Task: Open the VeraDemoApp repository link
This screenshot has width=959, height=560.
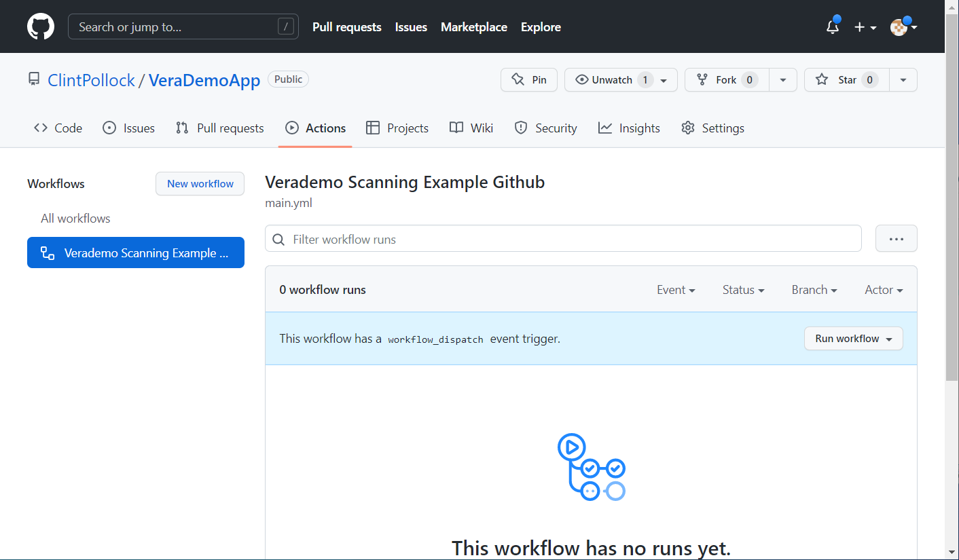Action: 204,80
